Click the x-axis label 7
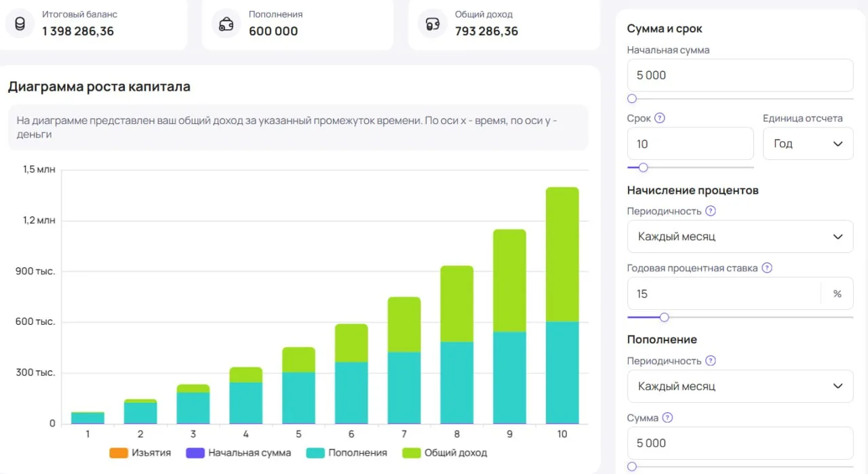The image size is (868, 474). 404,434
